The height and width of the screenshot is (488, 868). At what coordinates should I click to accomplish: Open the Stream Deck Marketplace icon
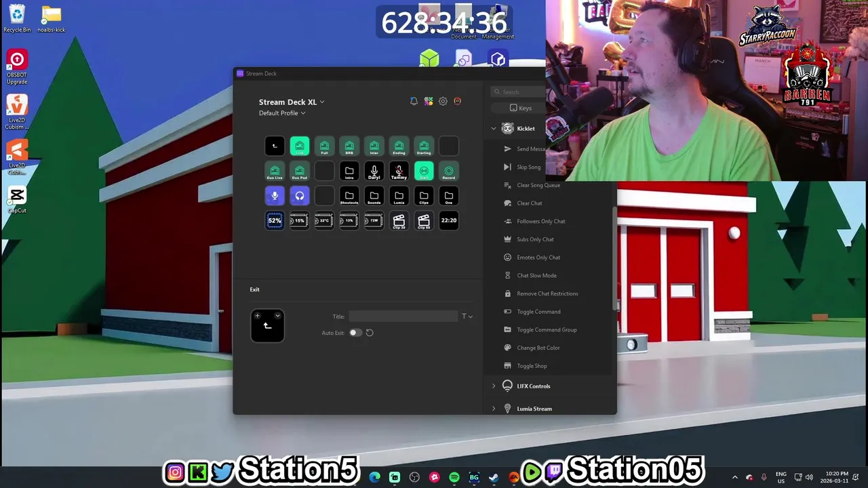429,101
